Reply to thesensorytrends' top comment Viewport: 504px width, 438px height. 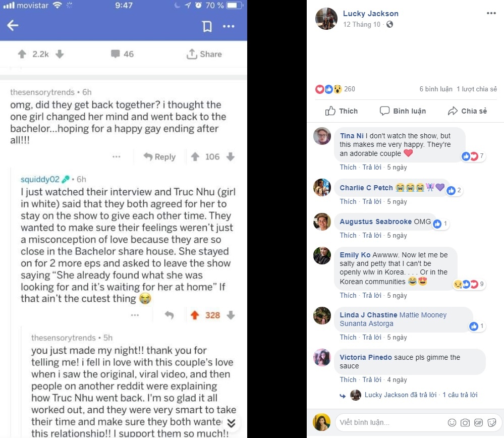(x=159, y=157)
